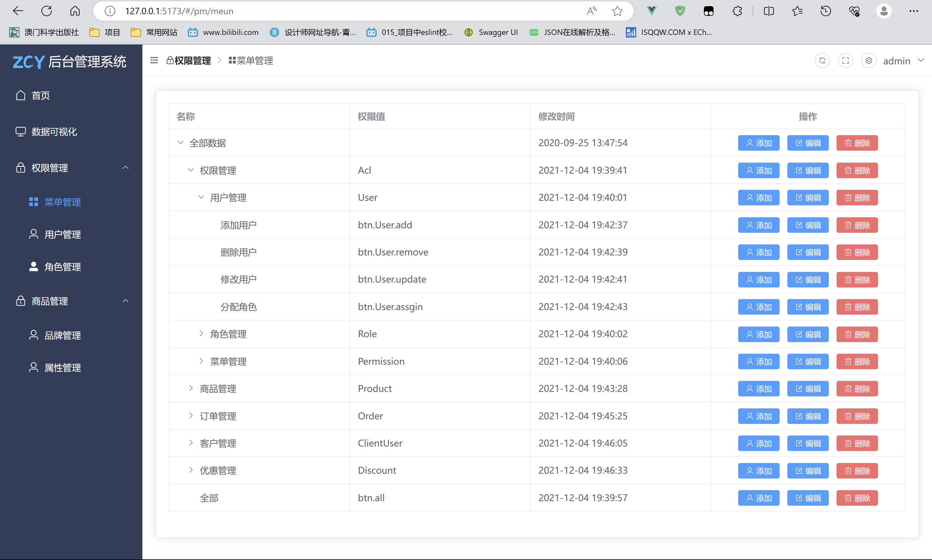Collapse the 权限管理 row in the table
The height and width of the screenshot is (560, 932).
(x=191, y=170)
